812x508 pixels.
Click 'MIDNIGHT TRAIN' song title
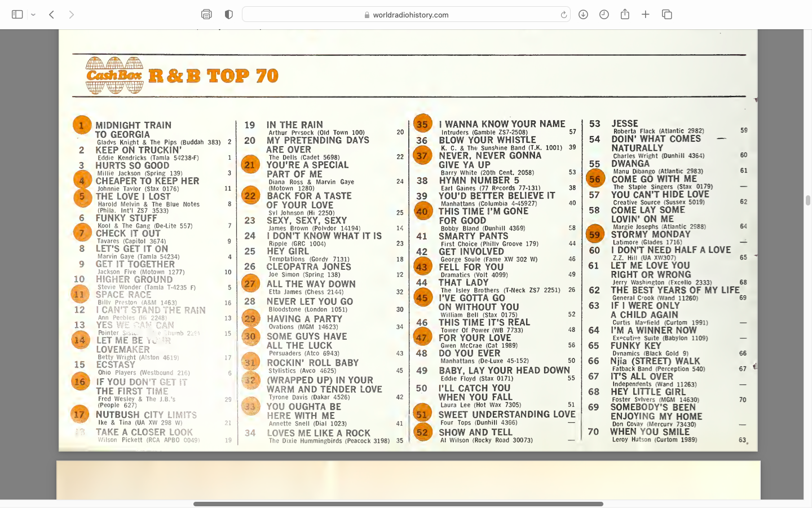coord(133,125)
